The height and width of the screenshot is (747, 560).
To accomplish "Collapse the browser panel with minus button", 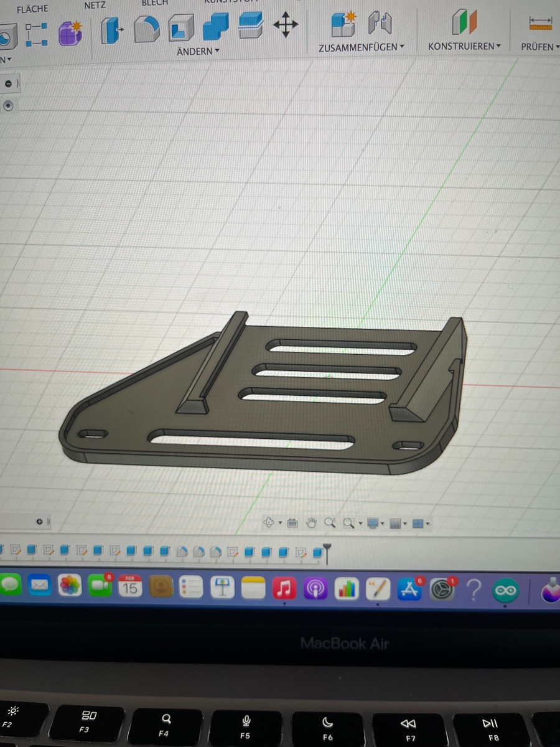I will [8, 84].
